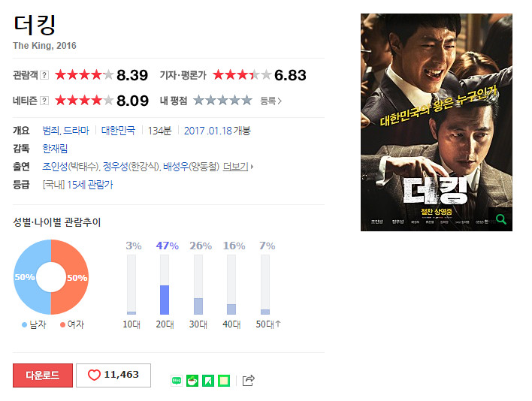Open actor 조인성's profile link
The height and width of the screenshot is (401, 532).
[x=55, y=167]
